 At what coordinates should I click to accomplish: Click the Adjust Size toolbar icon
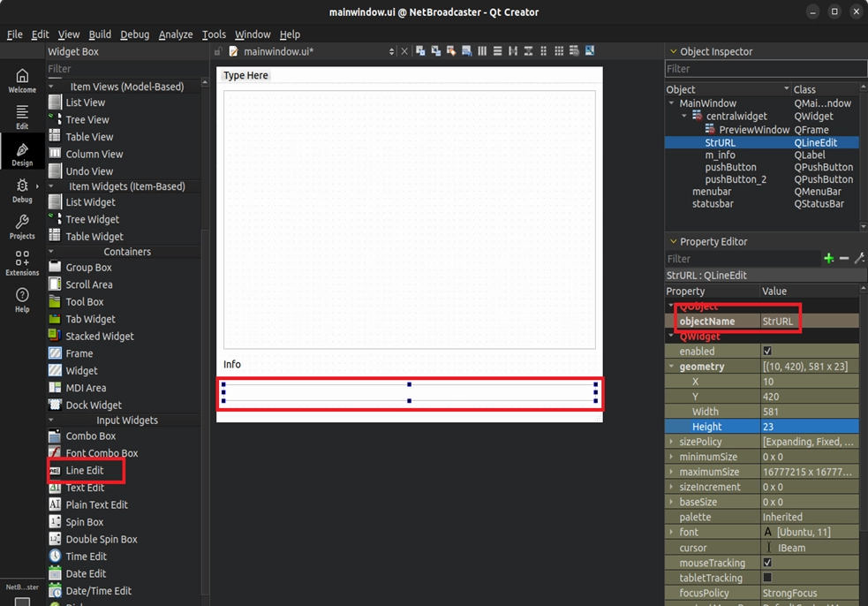point(590,51)
